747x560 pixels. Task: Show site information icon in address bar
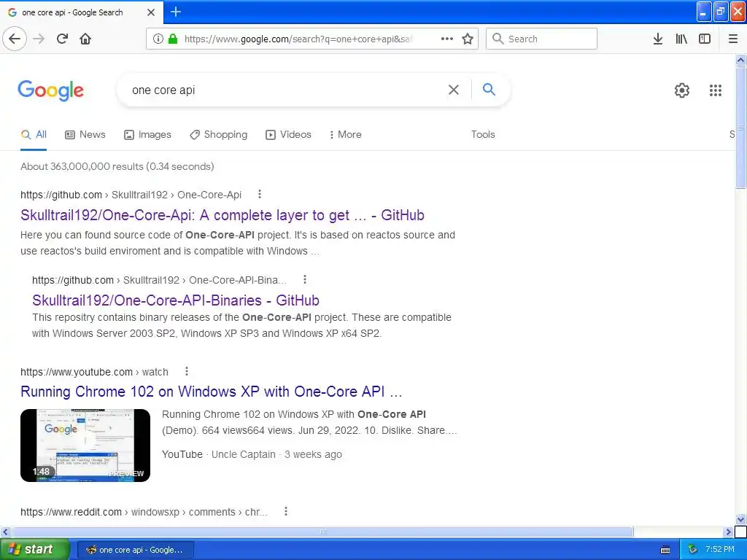pyautogui.click(x=158, y=39)
